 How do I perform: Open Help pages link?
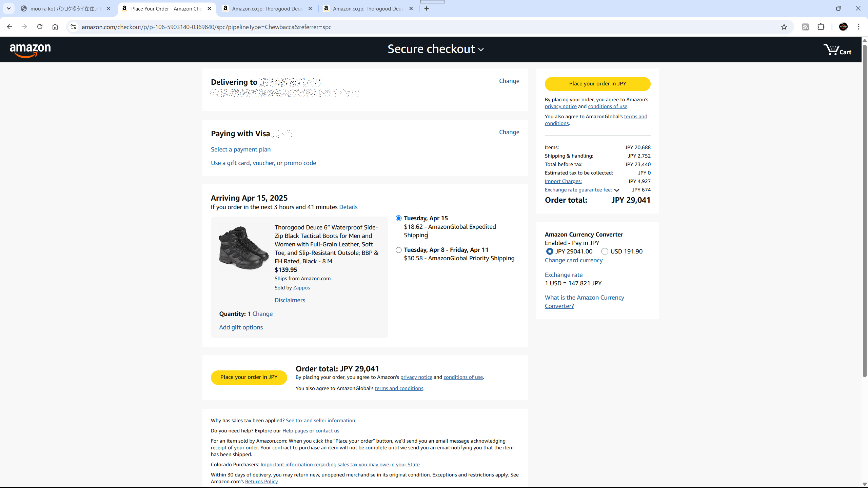[295, 431]
